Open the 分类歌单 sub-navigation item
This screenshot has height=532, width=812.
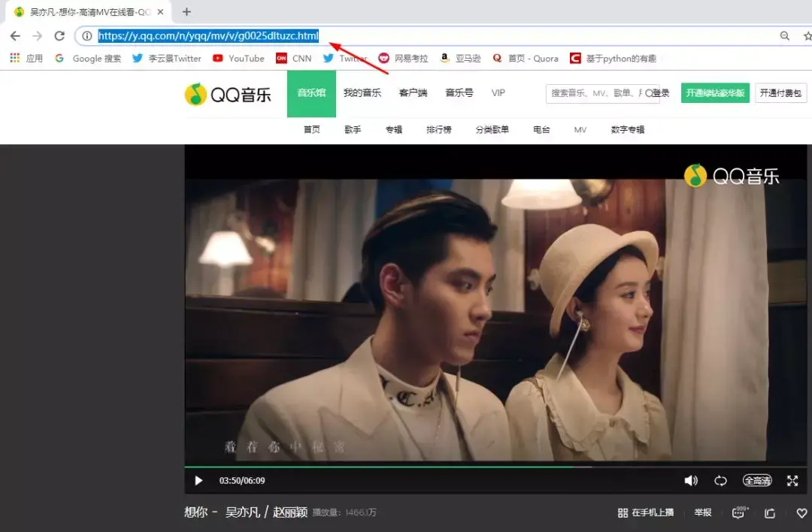pos(492,130)
